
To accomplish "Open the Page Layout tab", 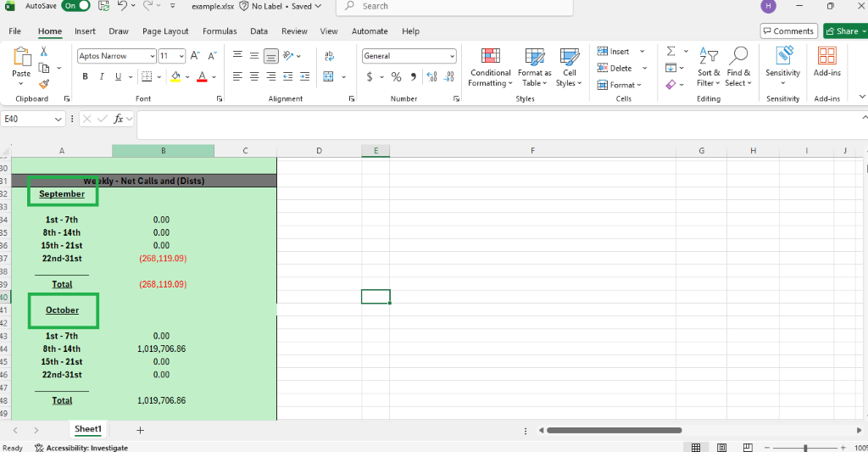I will click(x=165, y=31).
